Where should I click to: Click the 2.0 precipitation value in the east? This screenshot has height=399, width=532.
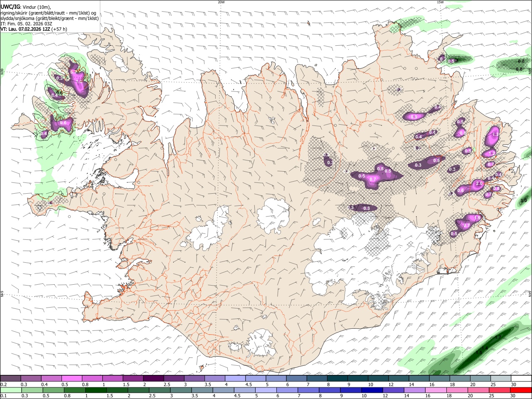tap(479, 184)
